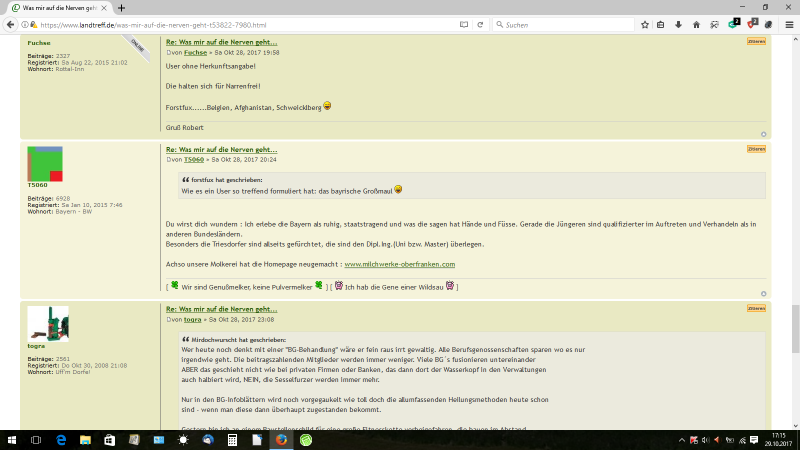Open togra's post title link
This screenshot has height=450, width=800.
221,309
